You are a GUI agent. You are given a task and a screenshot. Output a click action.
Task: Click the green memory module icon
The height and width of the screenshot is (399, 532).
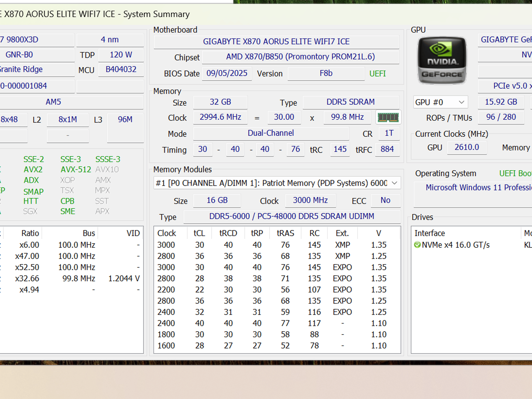coord(388,117)
